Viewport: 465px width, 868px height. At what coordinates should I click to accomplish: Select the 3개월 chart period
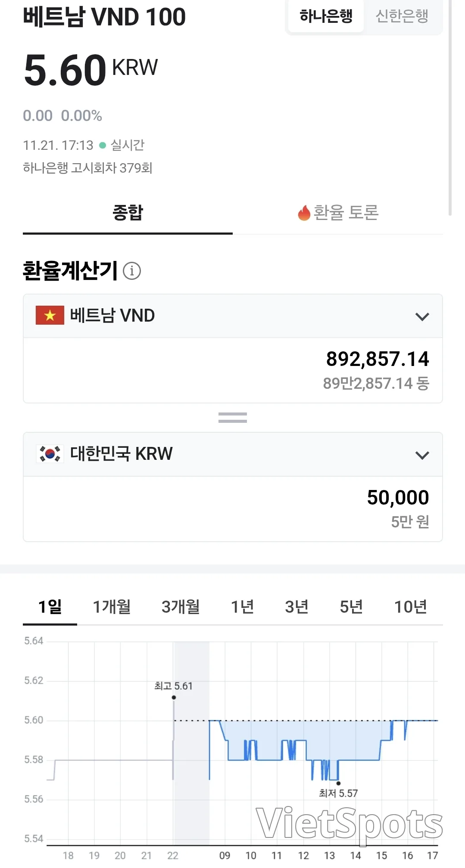[x=181, y=607]
